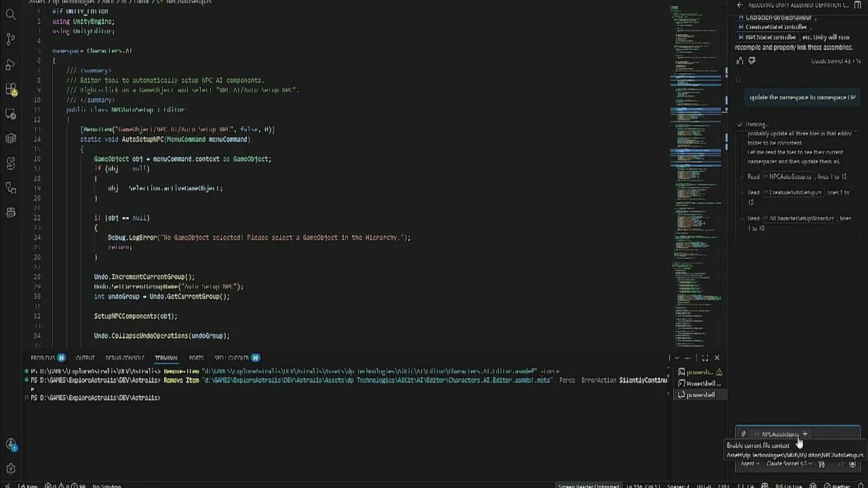Open the Run and Debug view

click(11, 64)
